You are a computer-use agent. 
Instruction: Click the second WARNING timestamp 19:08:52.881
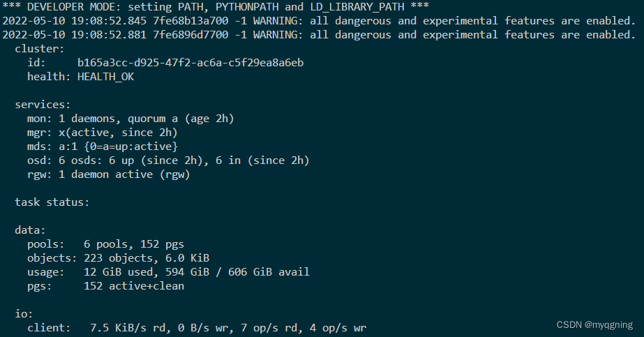[x=93, y=34]
